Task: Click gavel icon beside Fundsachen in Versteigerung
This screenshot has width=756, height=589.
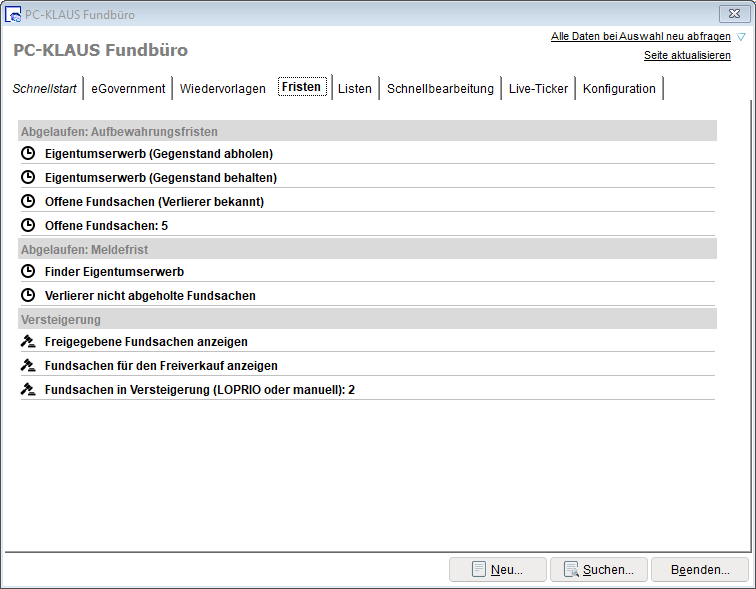Action: [28, 390]
